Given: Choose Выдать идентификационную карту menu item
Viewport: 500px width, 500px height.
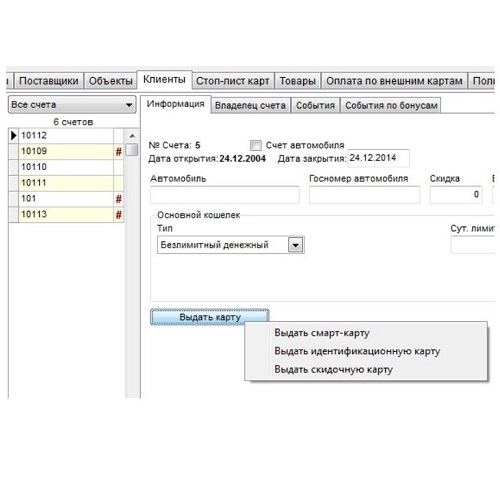Looking at the screenshot, I should point(357,351).
